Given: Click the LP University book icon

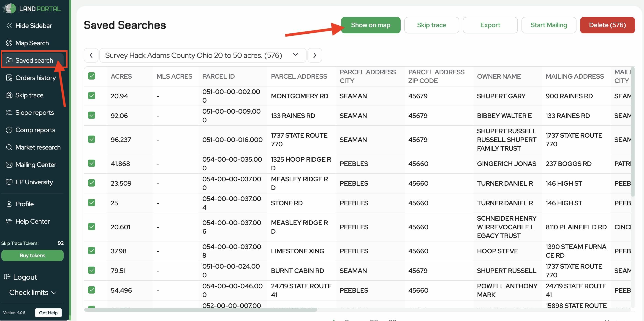Looking at the screenshot, I should coord(9,182).
